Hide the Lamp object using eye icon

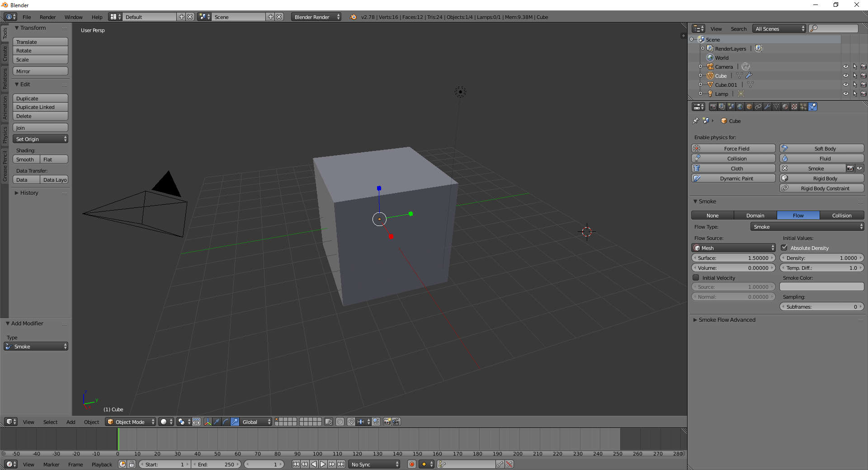click(x=845, y=94)
